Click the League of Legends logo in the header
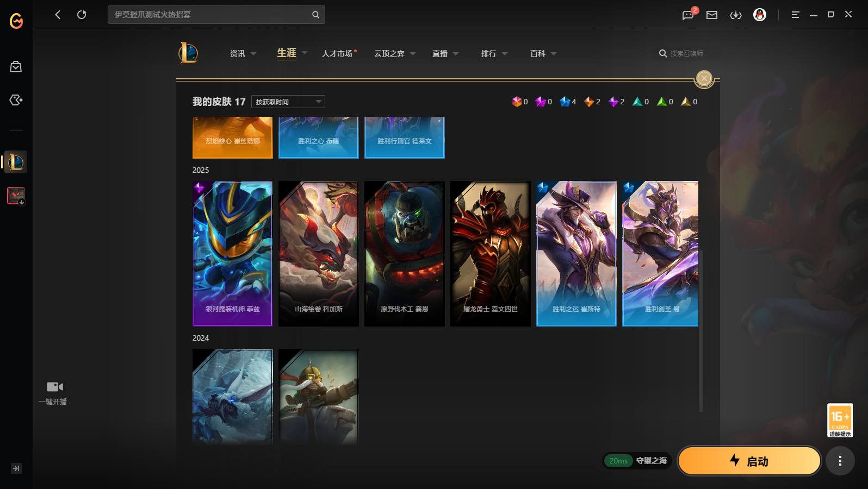868x489 pixels. pyautogui.click(x=188, y=53)
